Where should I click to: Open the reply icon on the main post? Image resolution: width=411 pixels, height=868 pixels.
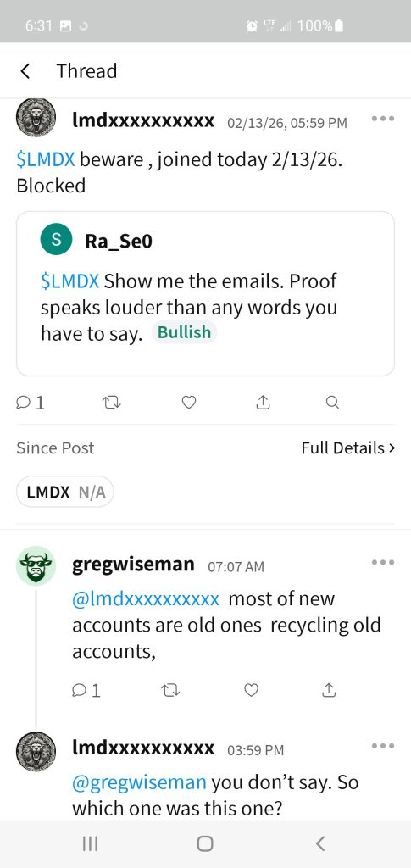(x=31, y=403)
